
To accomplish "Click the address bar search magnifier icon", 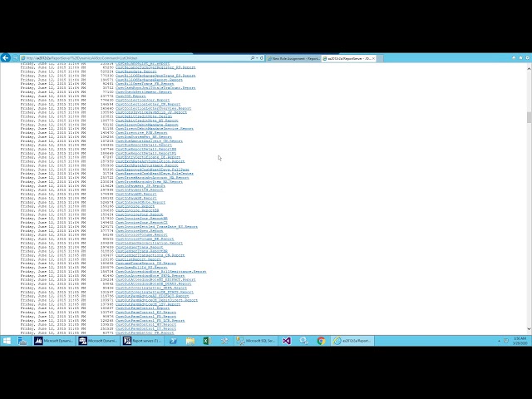I will [253, 58].
